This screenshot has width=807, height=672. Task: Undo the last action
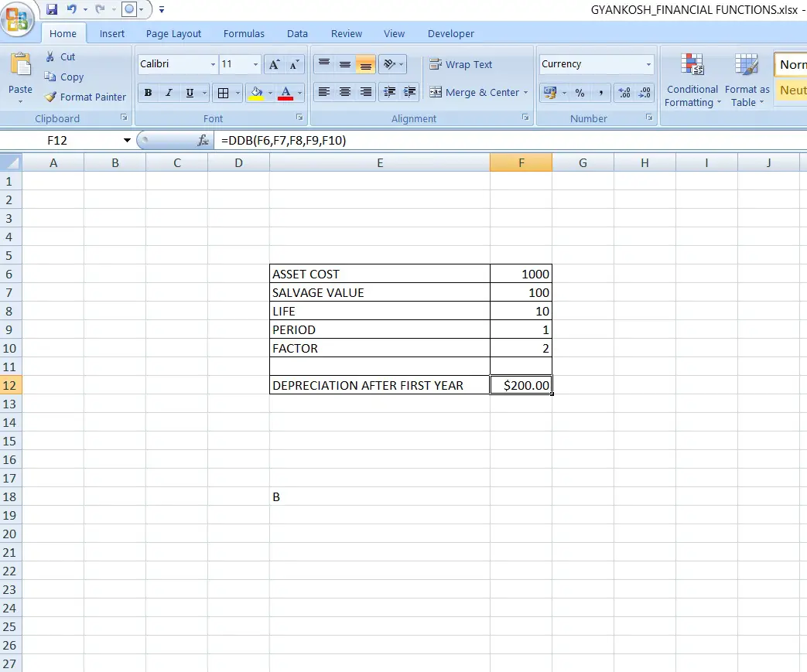(x=71, y=9)
